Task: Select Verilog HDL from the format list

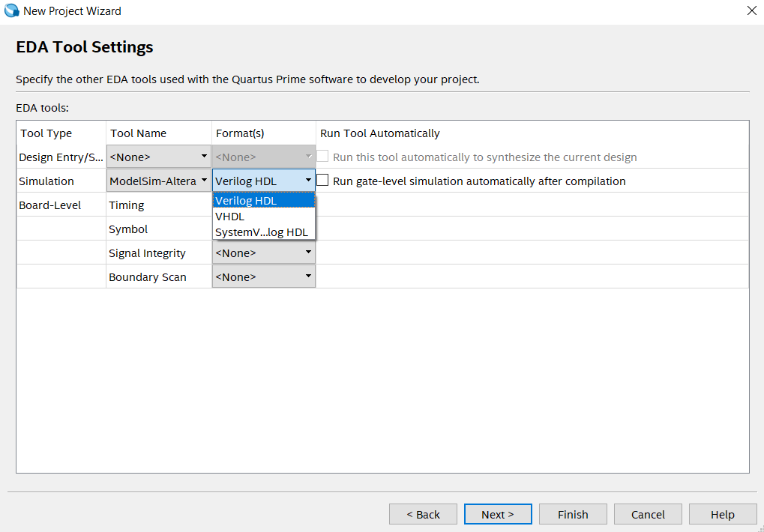Action: click(x=263, y=201)
